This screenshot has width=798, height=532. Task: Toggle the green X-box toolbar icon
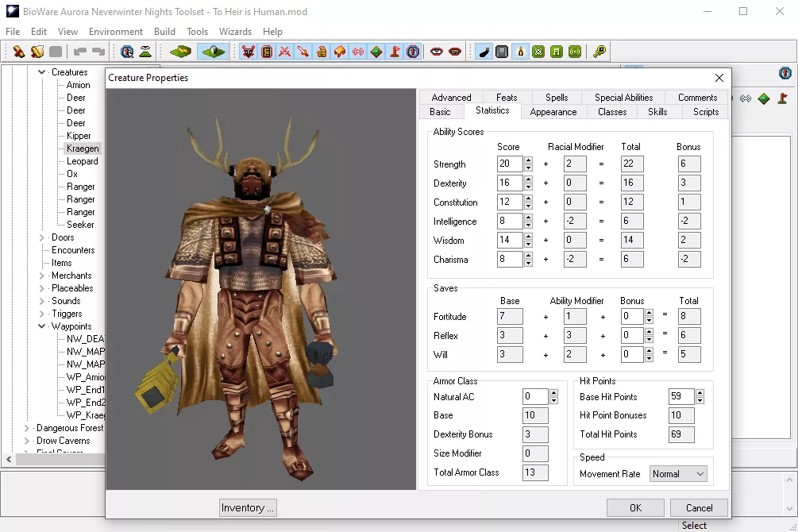(538, 52)
